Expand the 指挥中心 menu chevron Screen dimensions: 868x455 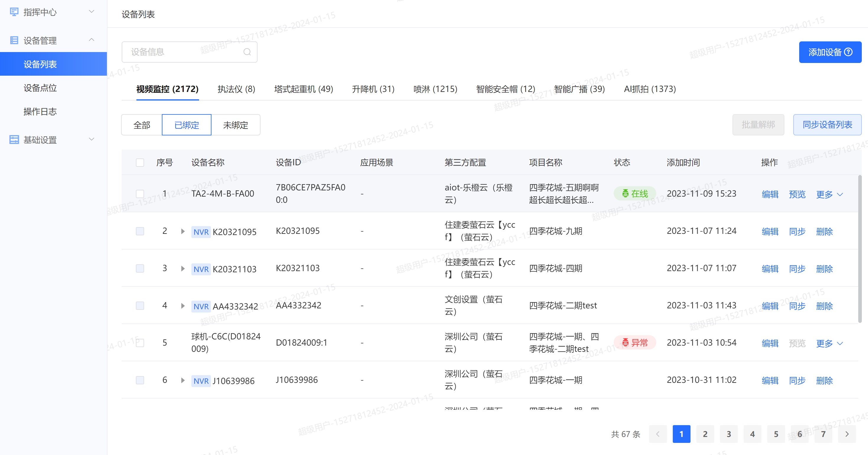(x=91, y=12)
